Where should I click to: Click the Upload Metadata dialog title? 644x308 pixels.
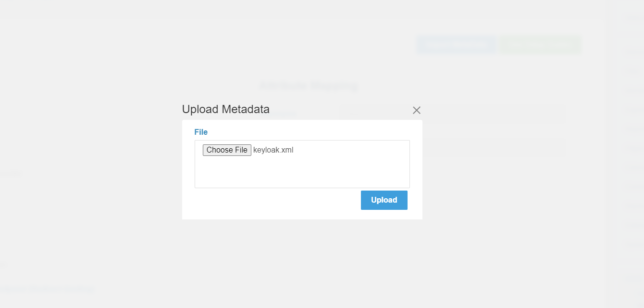click(x=225, y=109)
